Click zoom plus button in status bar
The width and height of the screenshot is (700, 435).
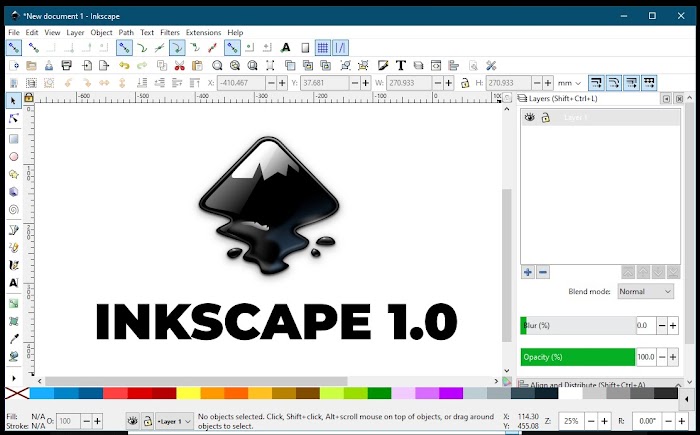(604, 421)
